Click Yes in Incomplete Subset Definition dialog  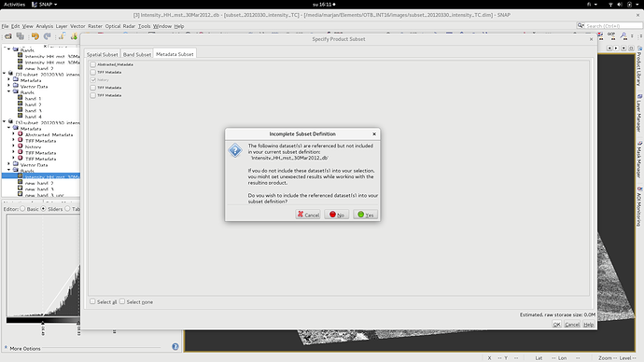tap(366, 215)
